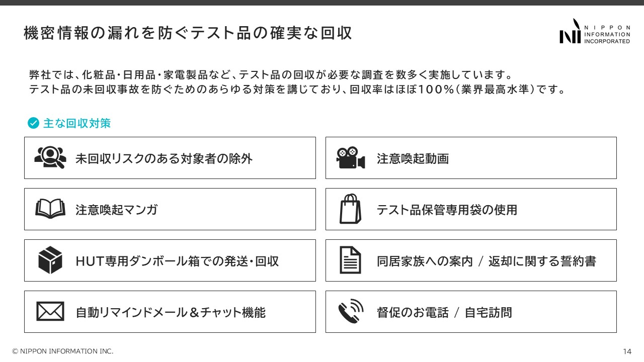Click the ringing phone icon

[350, 311]
